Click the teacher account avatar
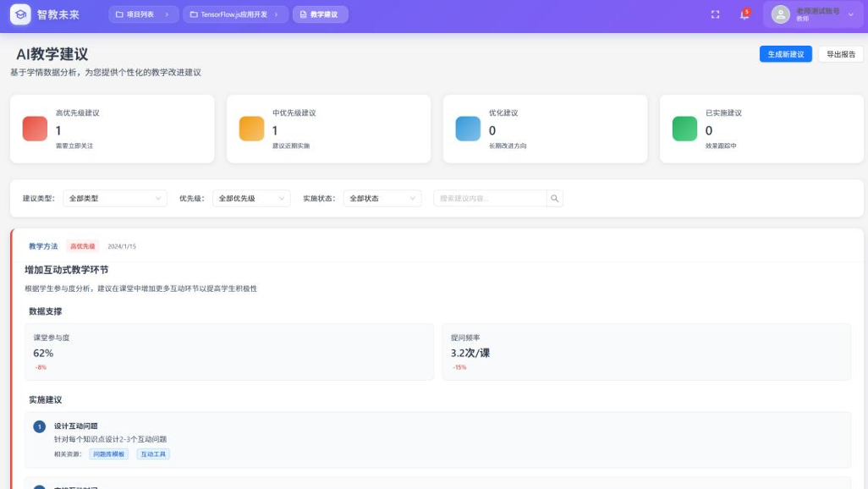The height and width of the screenshot is (489, 868). coord(780,14)
